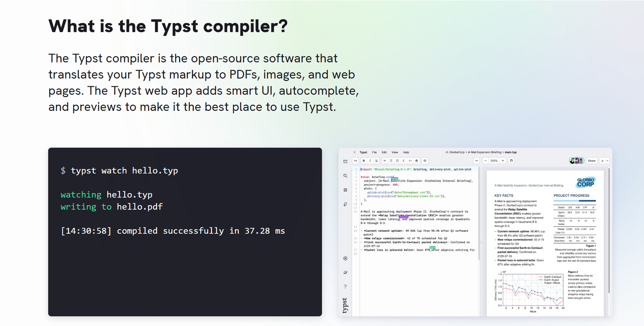Open the Typst menu
644x326 pixels.
[x=363, y=152]
